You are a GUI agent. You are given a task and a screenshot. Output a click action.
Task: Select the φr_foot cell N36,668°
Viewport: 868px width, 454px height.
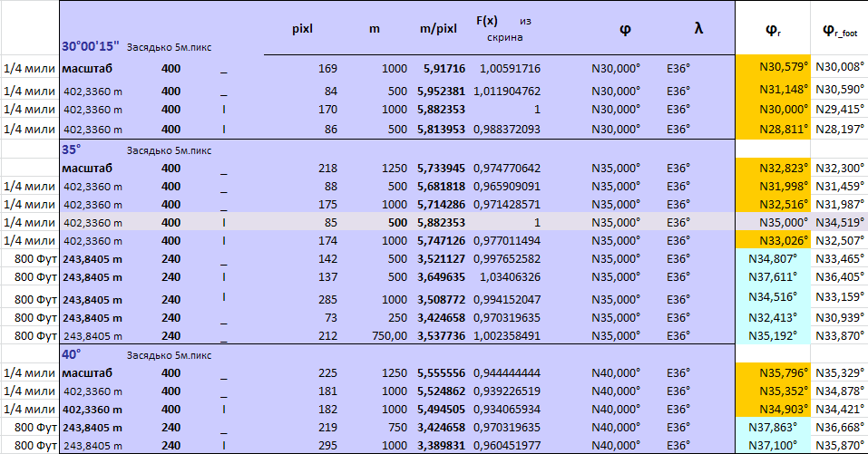[839, 427]
